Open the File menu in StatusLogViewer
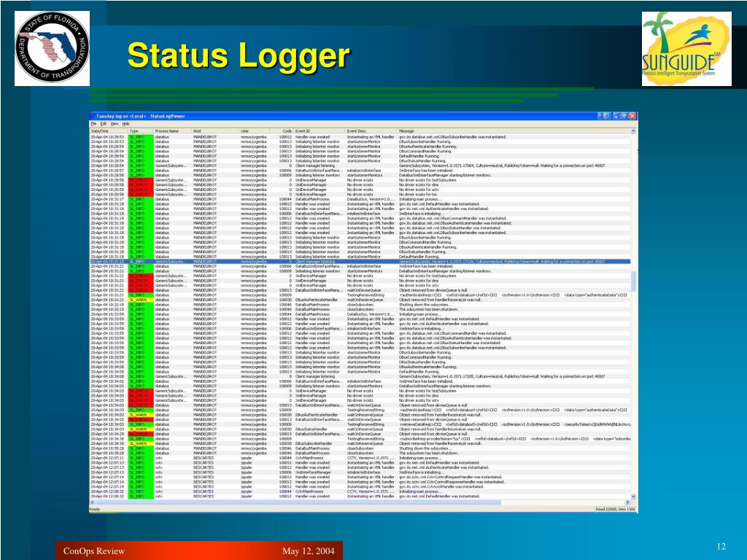 click(93, 124)
